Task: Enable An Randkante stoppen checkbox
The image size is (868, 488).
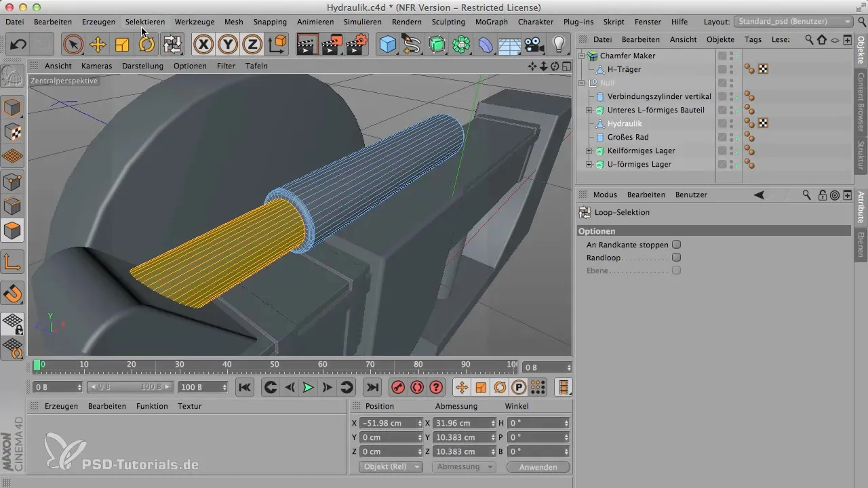Action: pyautogui.click(x=676, y=245)
